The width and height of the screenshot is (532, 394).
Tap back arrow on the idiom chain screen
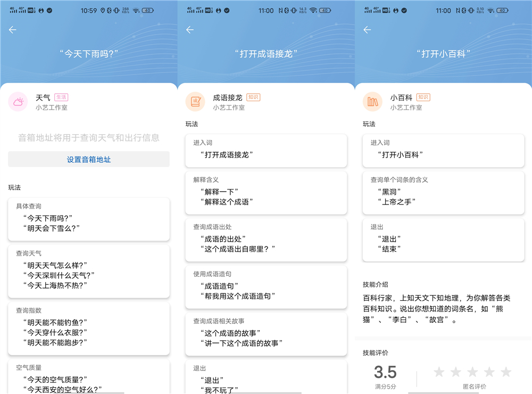click(190, 30)
